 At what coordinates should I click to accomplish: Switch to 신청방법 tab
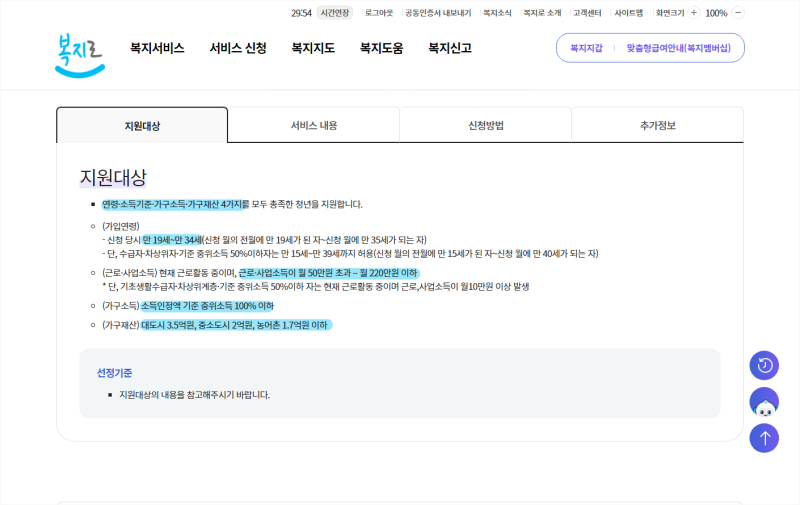486,125
